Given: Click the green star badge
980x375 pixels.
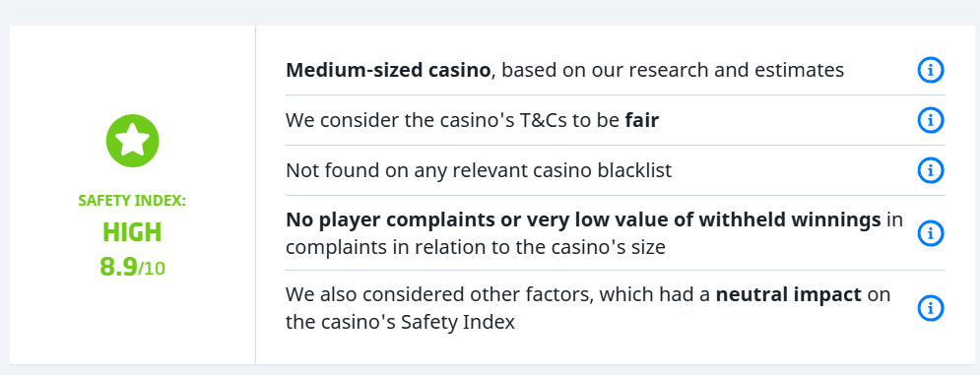Looking at the screenshot, I should 133,141.
